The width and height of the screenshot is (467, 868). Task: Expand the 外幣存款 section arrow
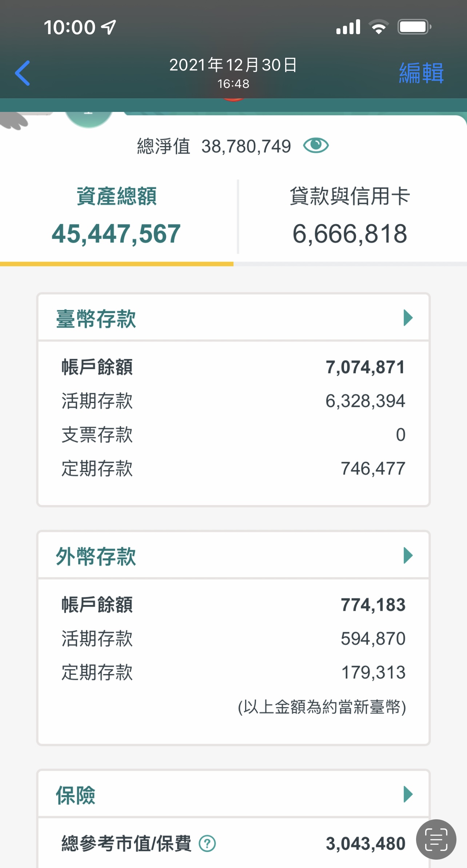pos(408,556)
